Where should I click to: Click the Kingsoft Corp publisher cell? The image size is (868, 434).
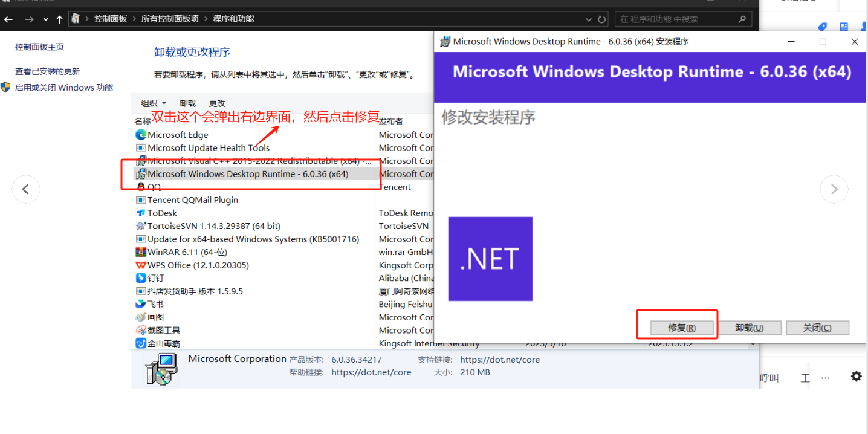406,265
